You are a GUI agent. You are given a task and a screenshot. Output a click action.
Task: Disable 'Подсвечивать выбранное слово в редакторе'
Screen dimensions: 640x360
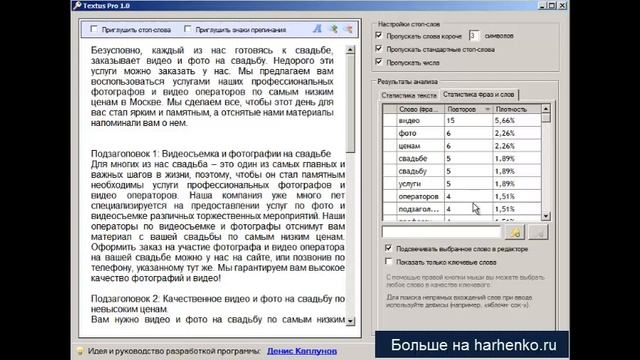click(389, 248)
